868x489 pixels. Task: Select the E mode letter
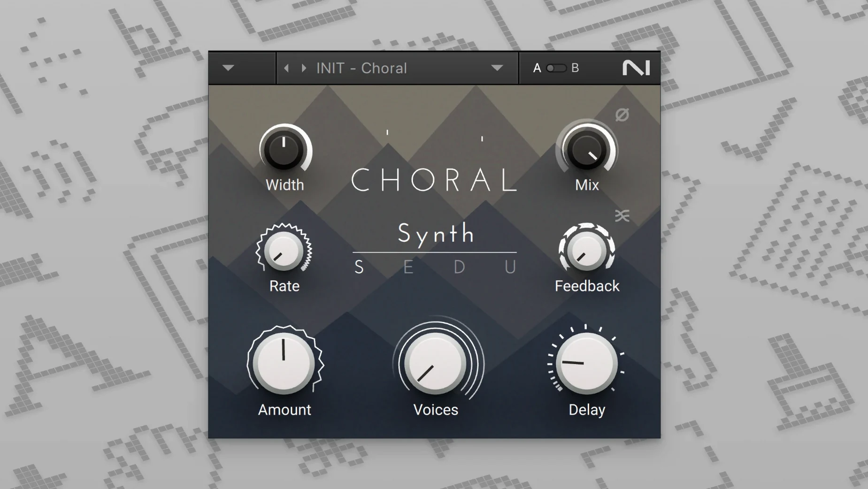click(408, 267)
